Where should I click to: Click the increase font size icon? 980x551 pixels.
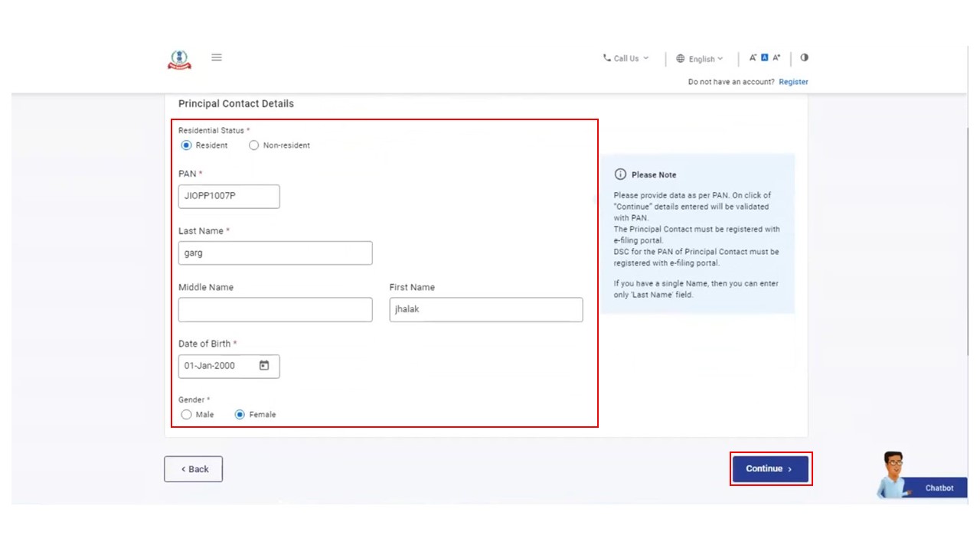pos(776,58)
